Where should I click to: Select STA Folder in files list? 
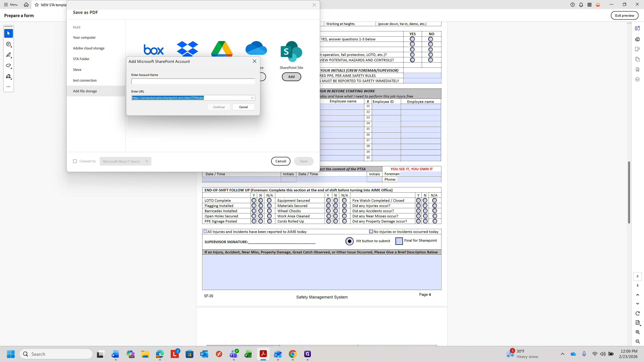coord(81,59)
